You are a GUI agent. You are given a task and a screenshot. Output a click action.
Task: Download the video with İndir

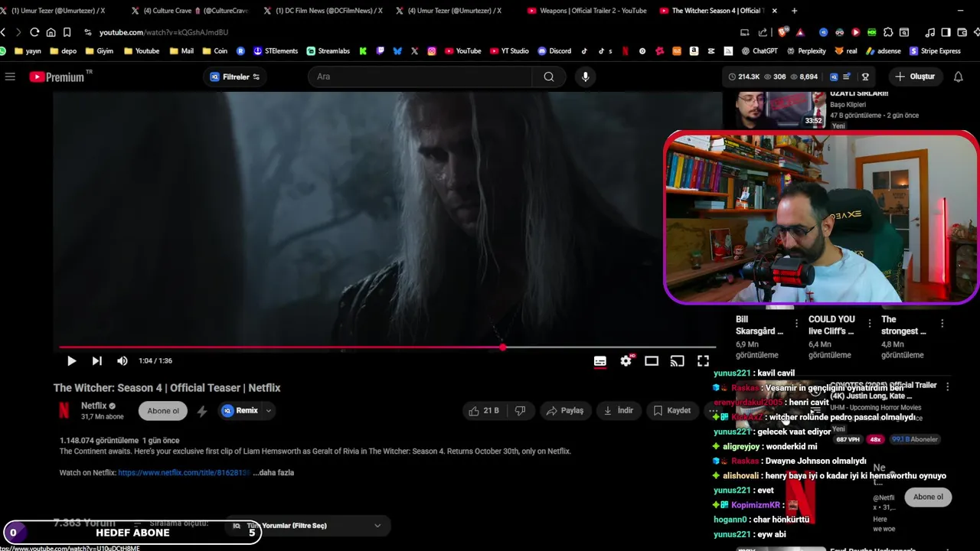pos(619,411)
